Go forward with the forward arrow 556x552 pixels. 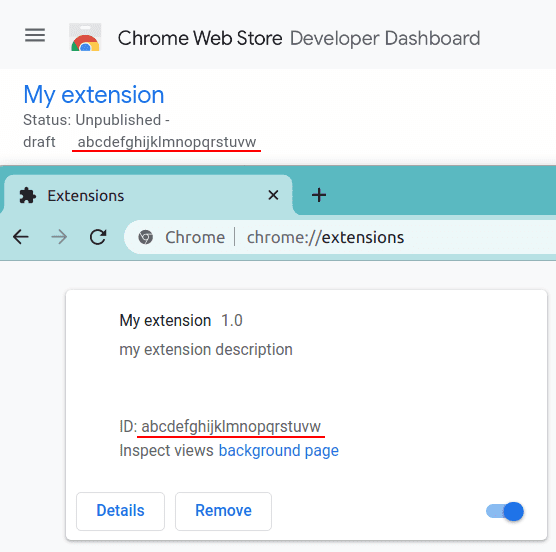59,237
